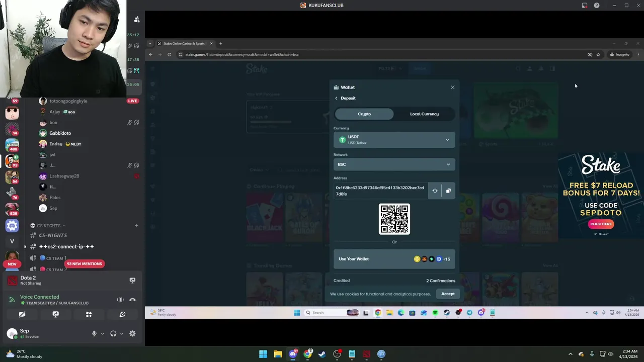Collapse the CS NIGHTS category
The width and height of the screenshot is (644, 362).
[48, 226]
